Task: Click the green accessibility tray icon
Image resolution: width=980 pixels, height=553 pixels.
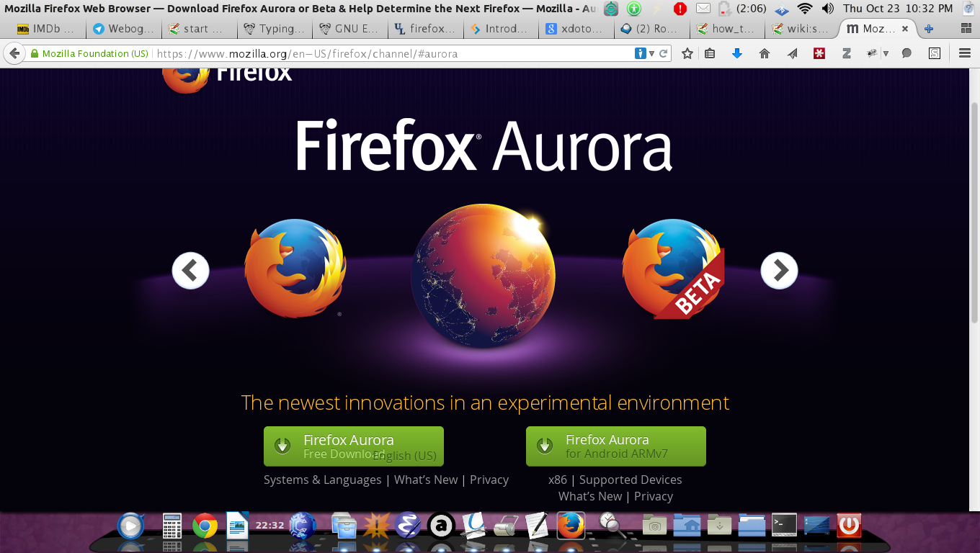Action: tap(634, 9)
